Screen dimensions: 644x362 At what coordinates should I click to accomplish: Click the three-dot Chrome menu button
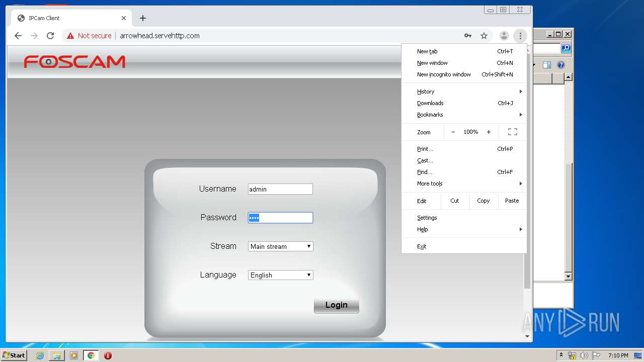pos(520,36)
